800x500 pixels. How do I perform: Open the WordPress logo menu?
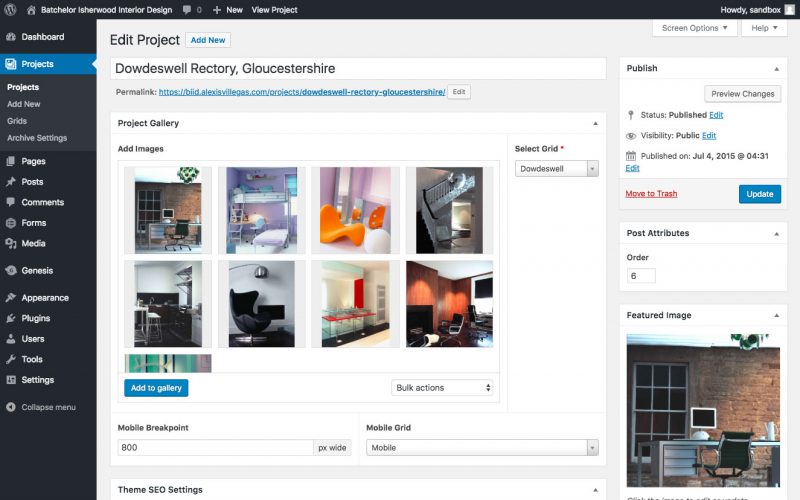click(10, 10)
